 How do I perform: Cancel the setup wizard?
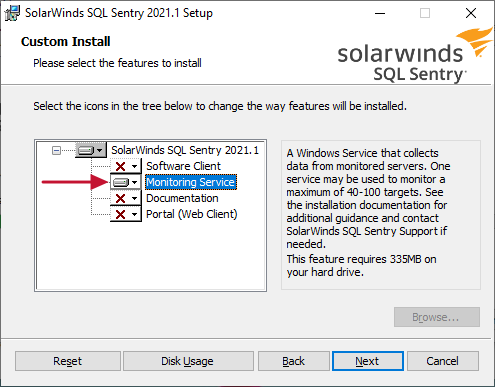click(x=443, y=361)
